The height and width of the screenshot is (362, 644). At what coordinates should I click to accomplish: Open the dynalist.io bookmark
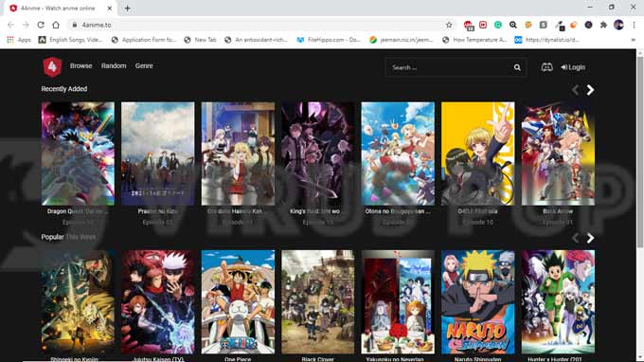pos(547,40)
